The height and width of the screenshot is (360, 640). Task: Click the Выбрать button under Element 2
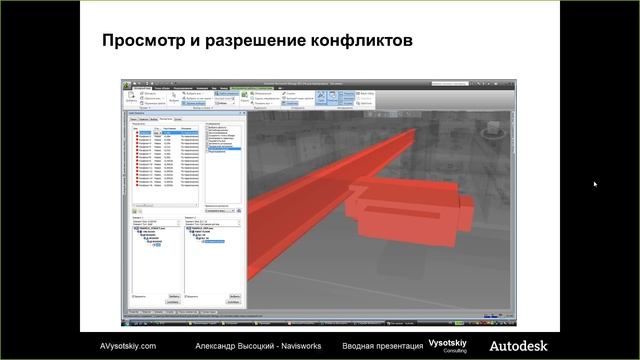point(235,296)
